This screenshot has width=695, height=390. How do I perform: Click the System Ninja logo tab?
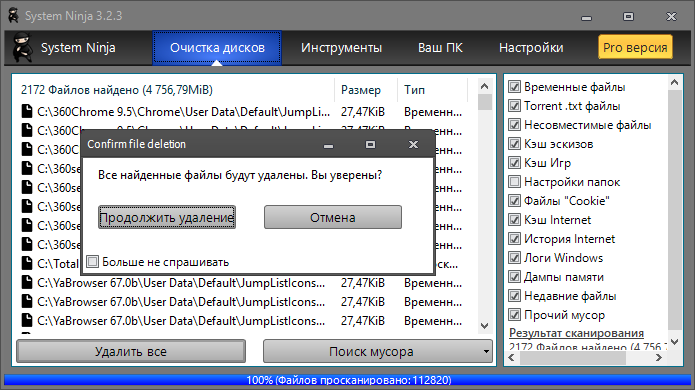(x=65, y=47)
